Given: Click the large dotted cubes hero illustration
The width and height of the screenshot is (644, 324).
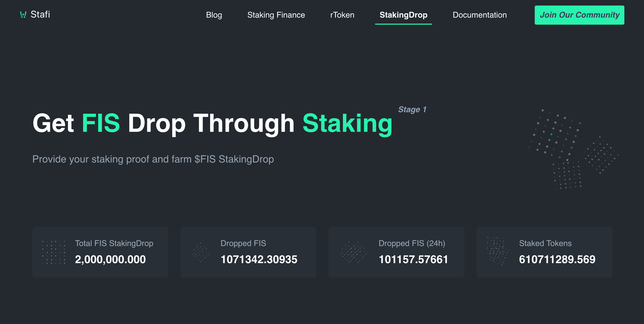Looking at the screenshot, I should pos(574,149).
